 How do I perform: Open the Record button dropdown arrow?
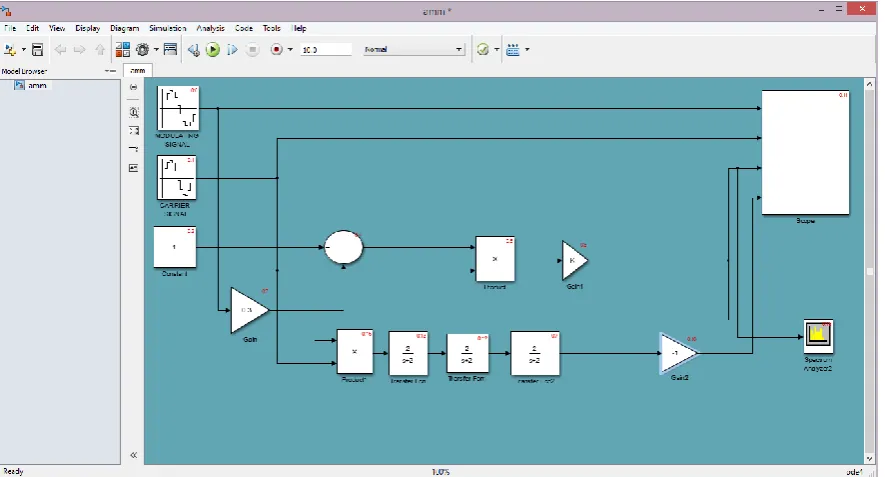[x=290, y=50]
